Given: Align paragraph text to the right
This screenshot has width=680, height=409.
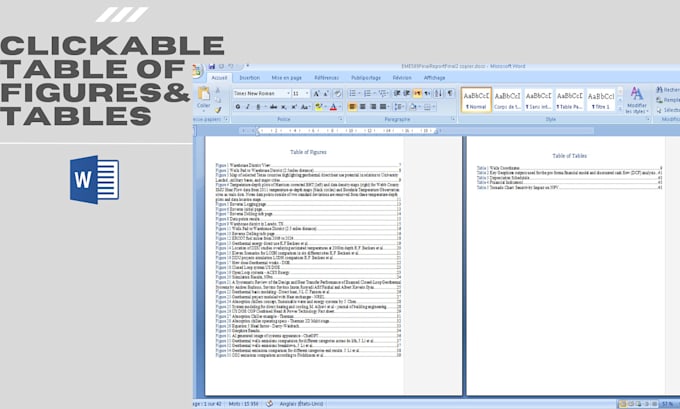Looking at the screenshot, I should [x=373, y=107].
